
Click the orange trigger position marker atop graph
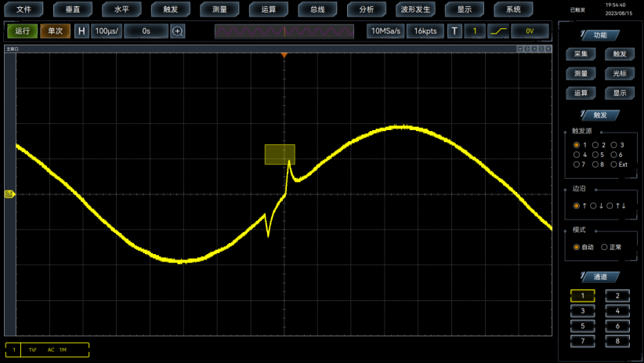tap(284, 56)
